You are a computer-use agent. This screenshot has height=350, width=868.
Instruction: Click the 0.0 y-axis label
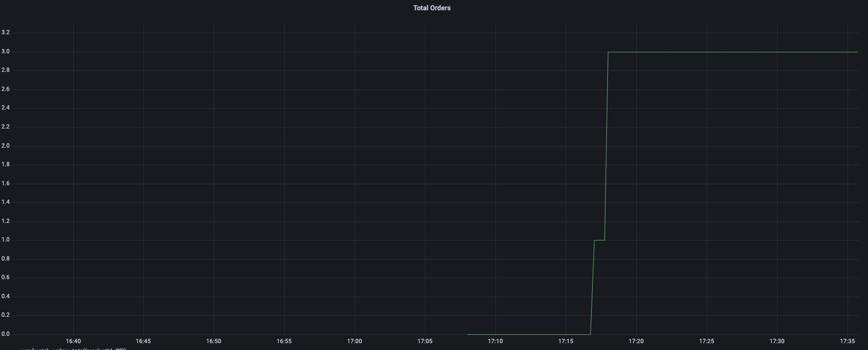(x=6, y=334)
